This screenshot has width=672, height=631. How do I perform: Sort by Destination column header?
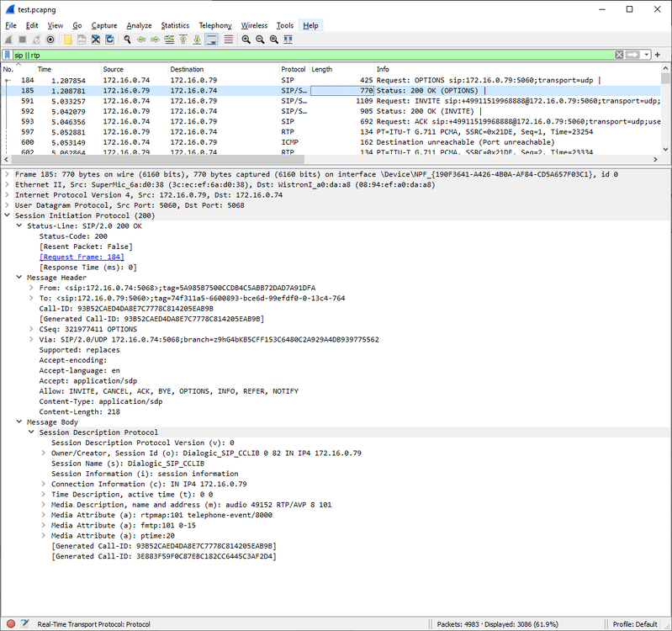[x=223, y=69]
